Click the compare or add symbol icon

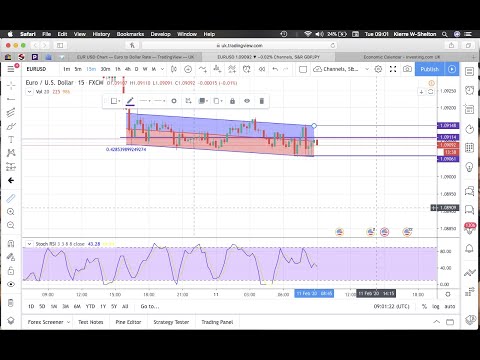[188, 69]
